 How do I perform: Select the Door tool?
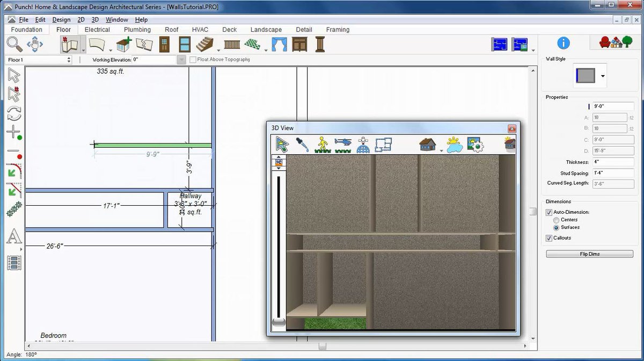pyautogui.click(x=165, y=44)
